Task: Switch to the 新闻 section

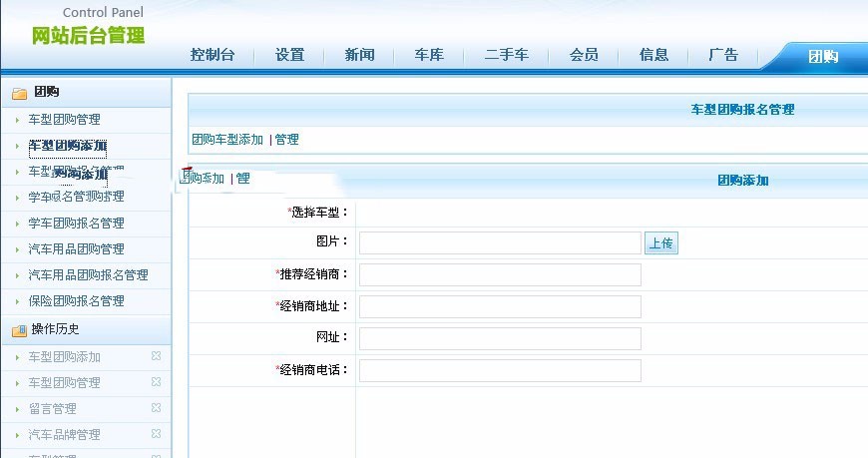Action: click(360, 55)
